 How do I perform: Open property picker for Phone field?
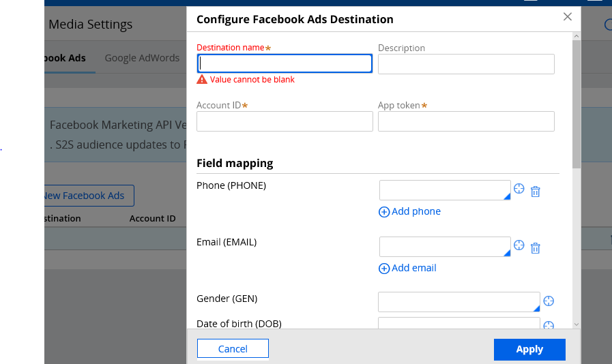(x=519, y=189)
